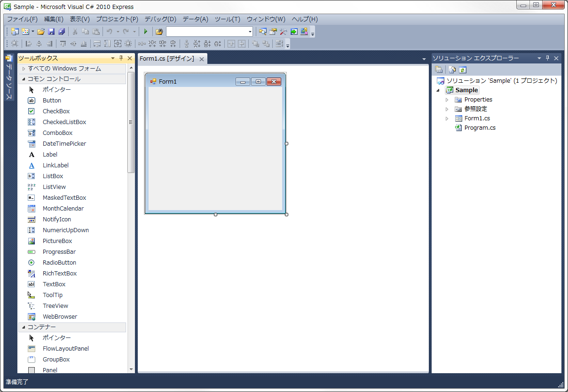The height and width of the screenshot is (392, 568).
Task: Expand the 参照設定 node in Solution Explorer
Action: click(447, 109)
